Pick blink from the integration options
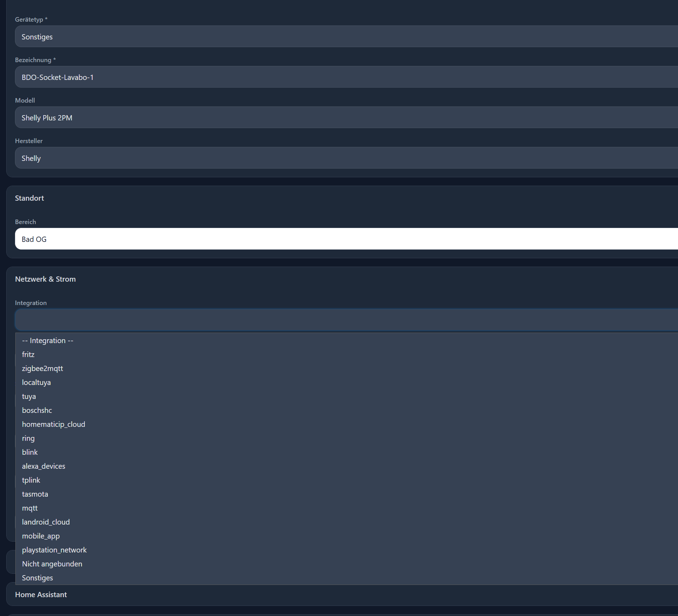This screenshot has width=678, height=616. tap(30, 452)
